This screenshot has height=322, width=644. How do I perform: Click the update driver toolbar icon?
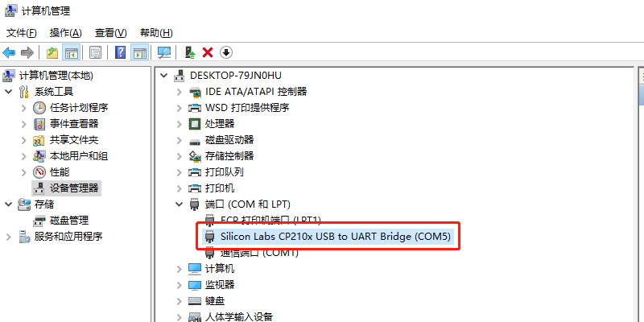[x=190, y=52]
